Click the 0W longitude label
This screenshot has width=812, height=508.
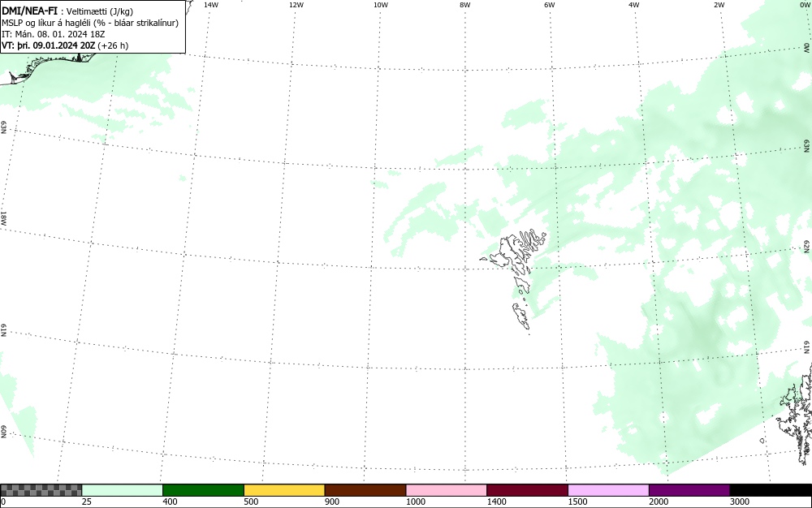point(804,5)
